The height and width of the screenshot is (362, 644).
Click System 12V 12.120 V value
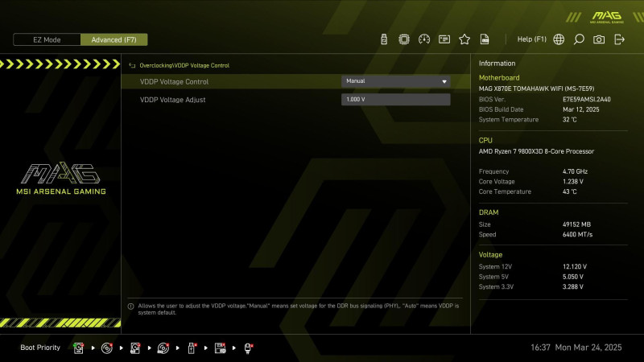coord(575,267)
